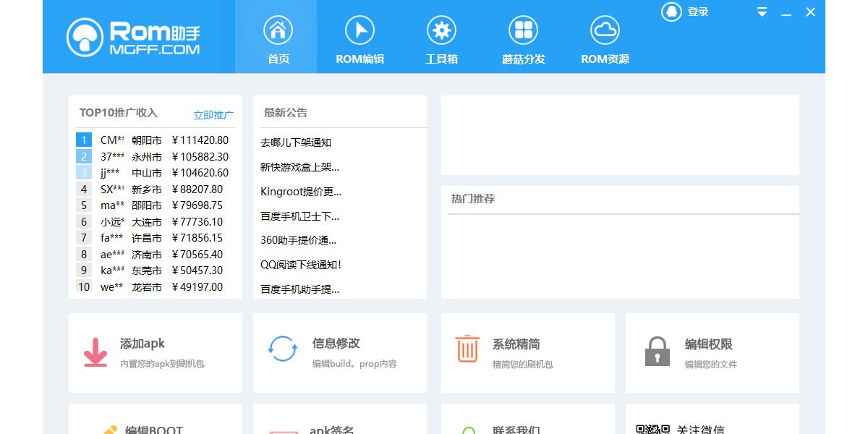Expand the title bar dropdown menu arrow
868x434 pixels.
[x=762, y=12]
